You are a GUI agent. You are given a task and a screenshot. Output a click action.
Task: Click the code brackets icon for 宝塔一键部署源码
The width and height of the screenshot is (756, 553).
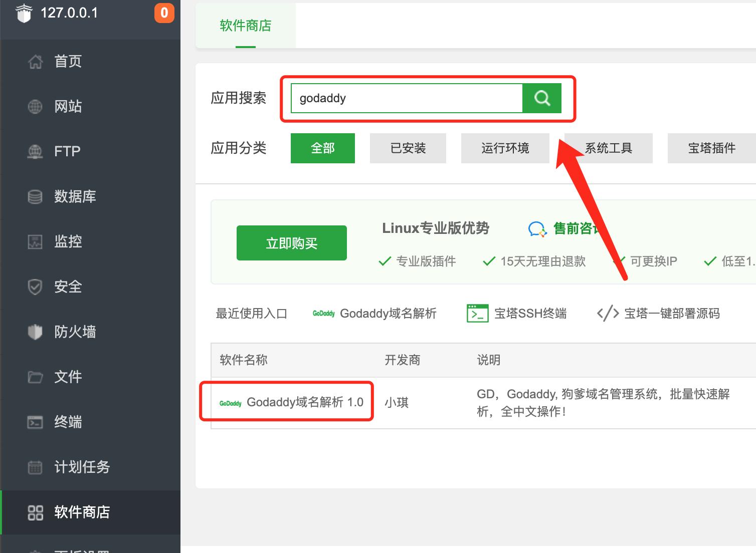608,314
